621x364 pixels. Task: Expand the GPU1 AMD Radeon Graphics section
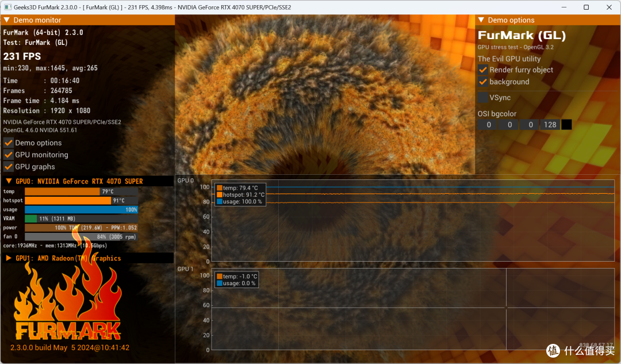(9, 258)
